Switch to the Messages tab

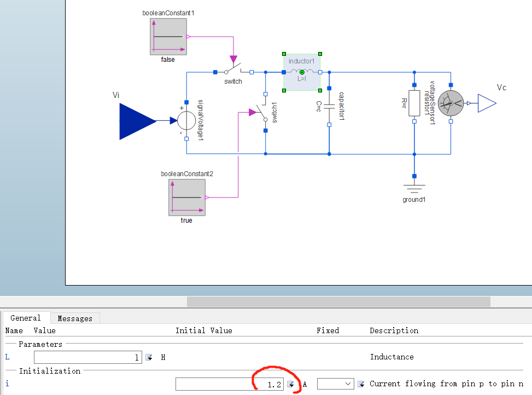[75, 318]
